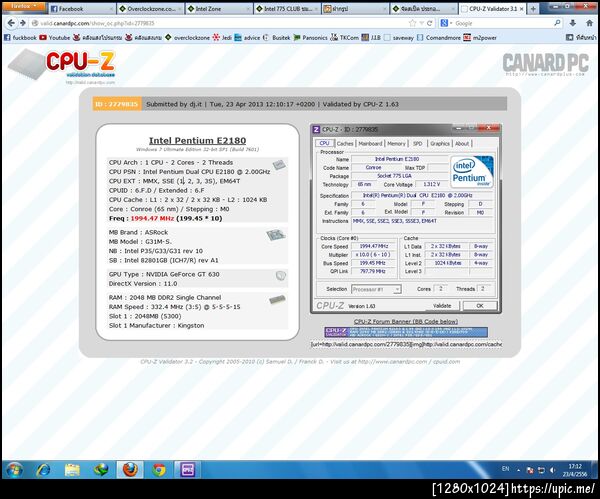Image resolution: width=600 pixels, height=499 pixels.
Task: Click the Windows Start orb
Action: coord(15,470)
